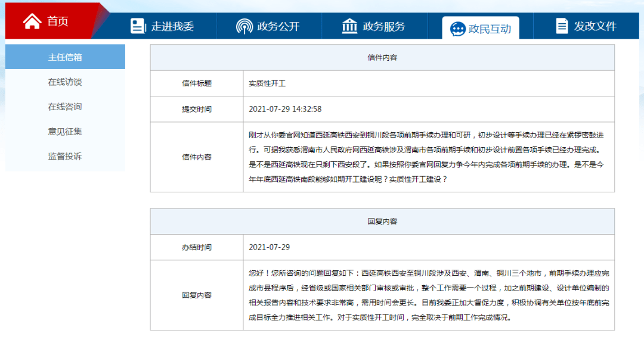
Task: Open the 发改文件 section
Action: tap(586, 26)
